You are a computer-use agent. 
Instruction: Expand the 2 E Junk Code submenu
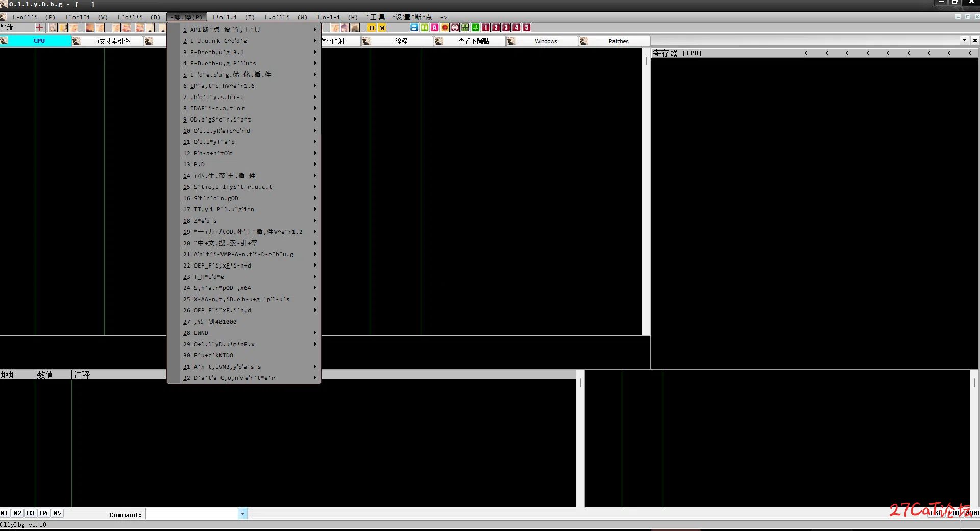click(x=244, y=41)
